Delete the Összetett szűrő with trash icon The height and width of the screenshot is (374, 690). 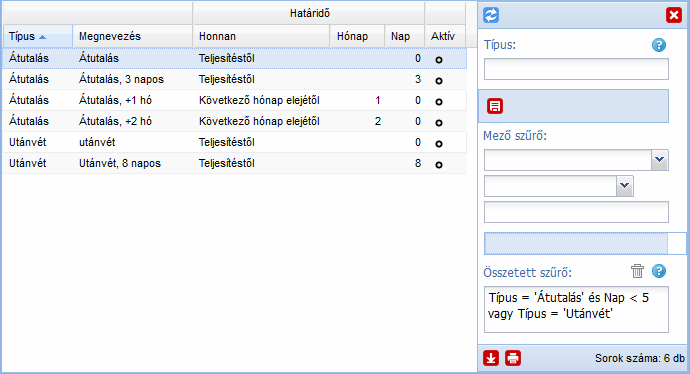click(x=637, y=271)
